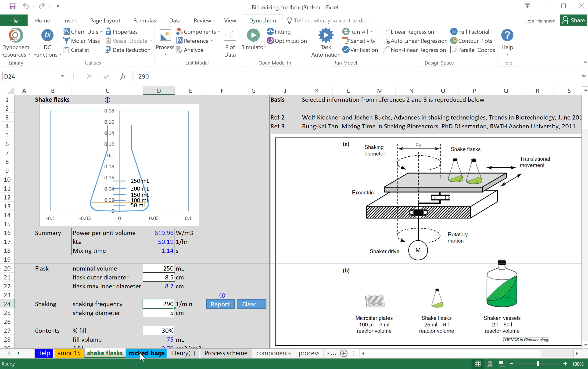The width and height of the screenshot is (588, 369).
Task: Expand the formula bar
Action: pyautogui.click(x=584, y=76)
